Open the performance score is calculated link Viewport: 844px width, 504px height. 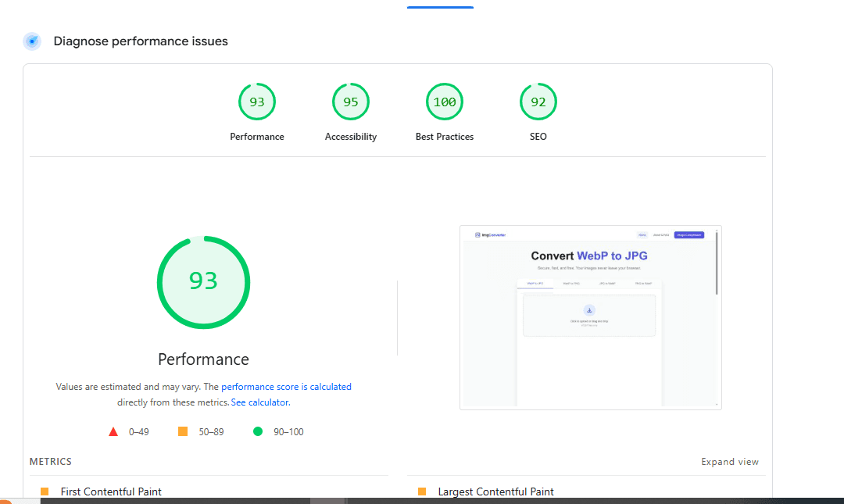pos(286,386)
